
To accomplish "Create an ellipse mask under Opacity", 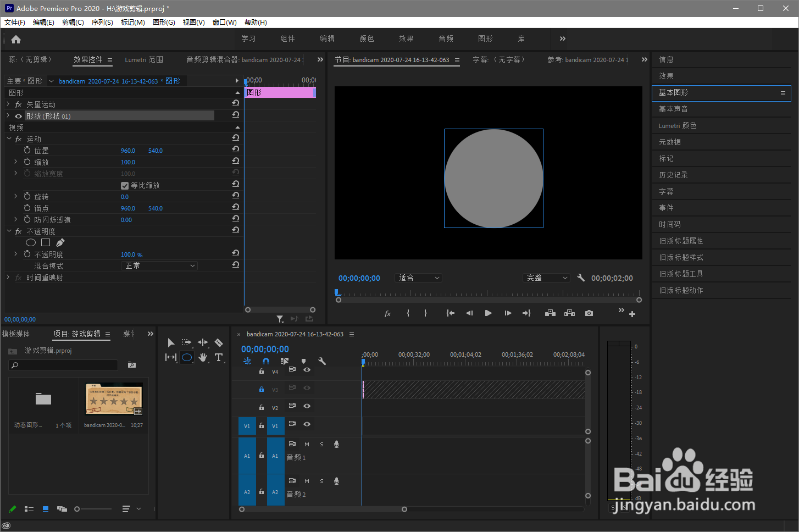I will pos(31,242).
